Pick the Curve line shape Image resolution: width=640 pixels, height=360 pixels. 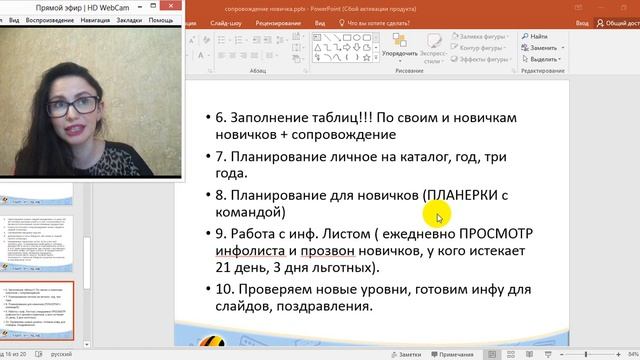(337, 58)
